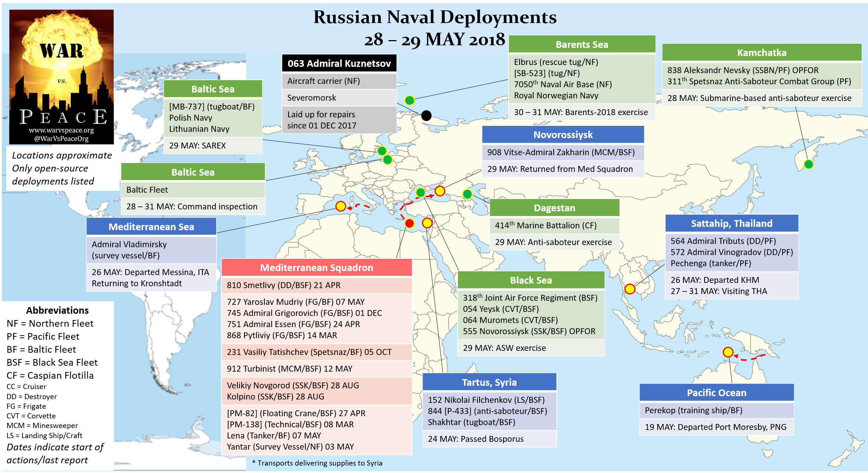This screenshot has height=473, width=868.
Task: Click '26 MAY: Departed Messina, ITA'
Action: (150, 272)
